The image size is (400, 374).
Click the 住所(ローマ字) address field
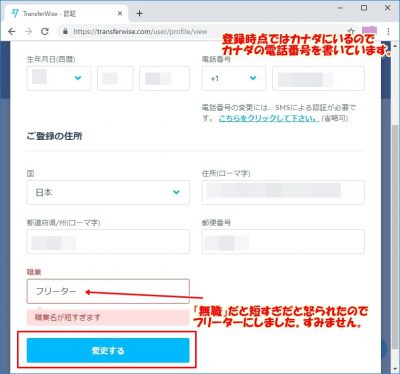[x=283, y=193]
